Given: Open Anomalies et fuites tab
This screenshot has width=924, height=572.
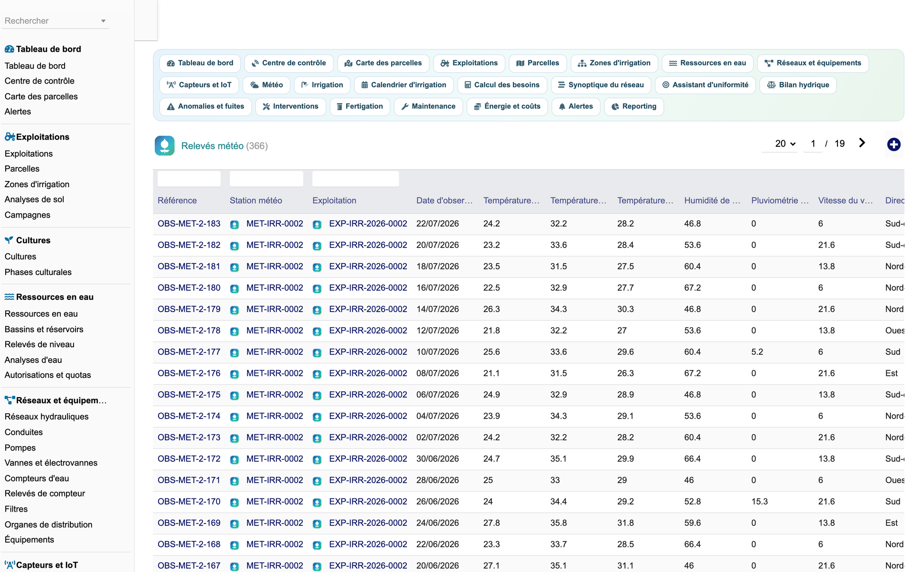Looking at the screenshot, I should point(206,106).
